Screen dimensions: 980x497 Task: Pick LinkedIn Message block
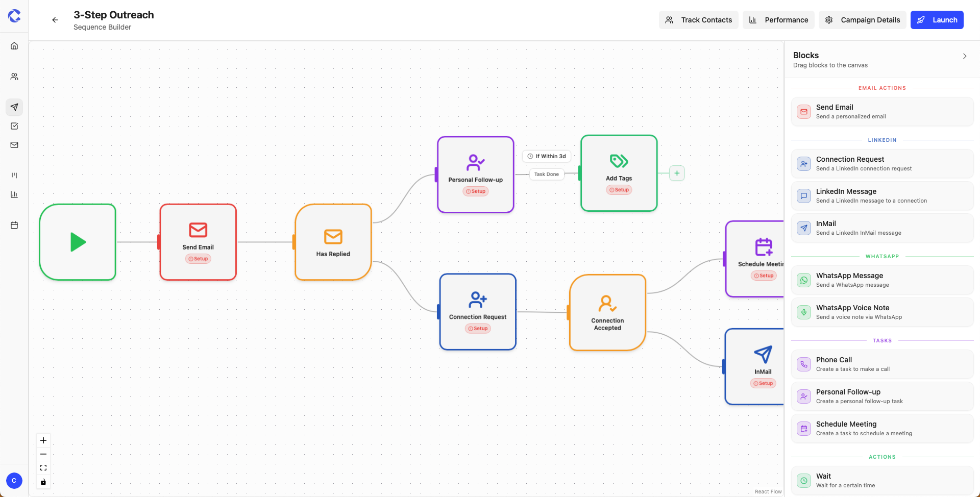tap(882, 195)
